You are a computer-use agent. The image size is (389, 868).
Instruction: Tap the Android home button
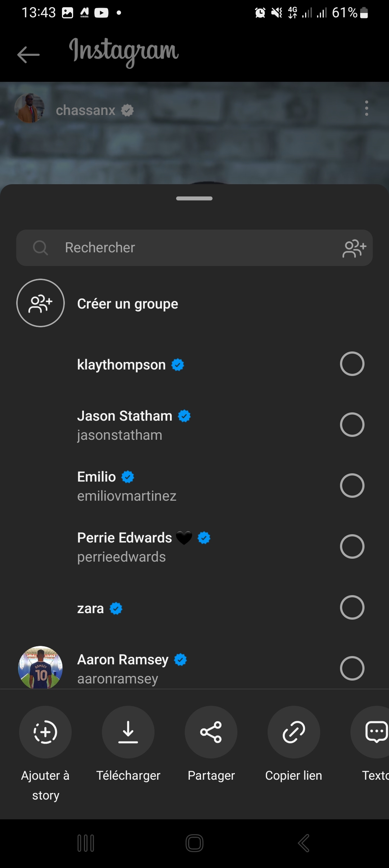pos(194,843)
